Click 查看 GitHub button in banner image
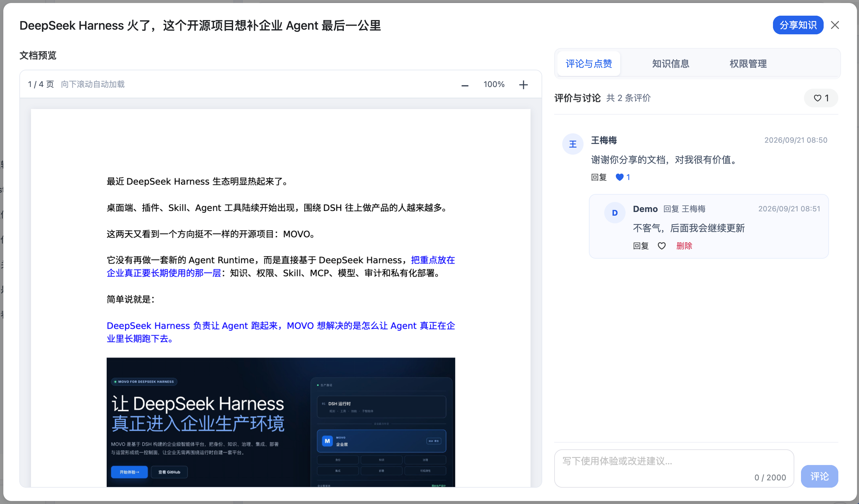Screen dimensions: 859x504 pos(169,472)
